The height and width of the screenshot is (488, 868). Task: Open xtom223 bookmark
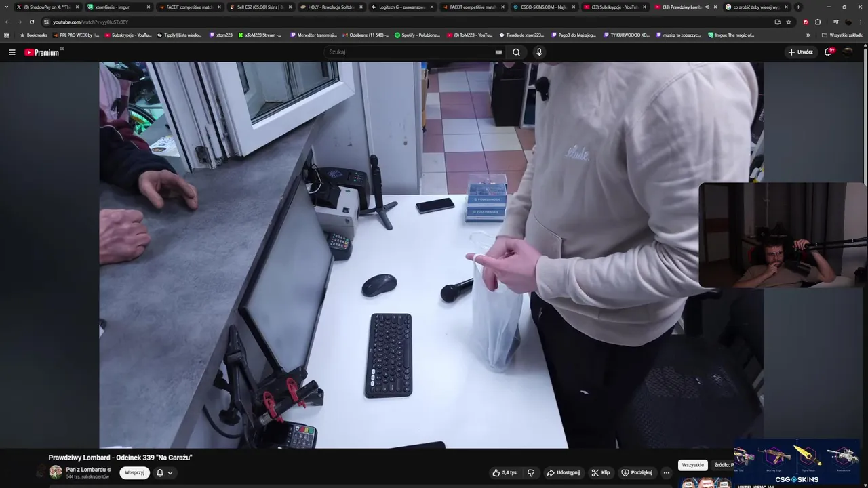(221, 35)
